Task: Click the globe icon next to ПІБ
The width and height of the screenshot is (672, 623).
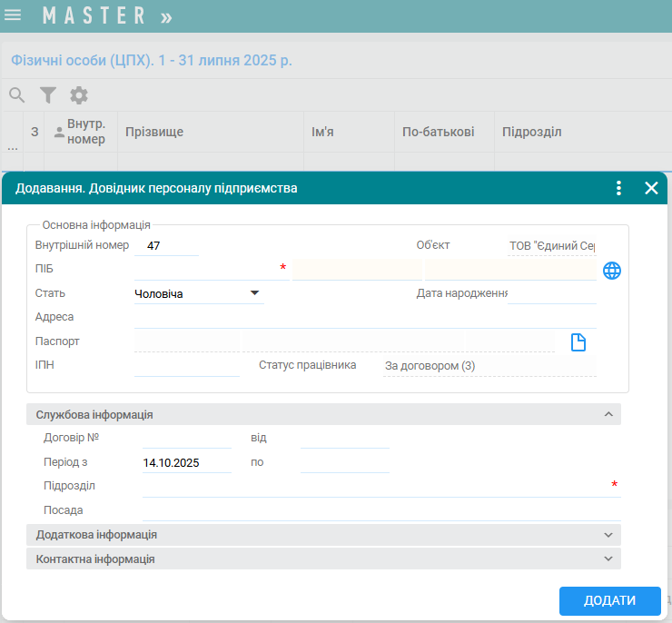Action: pyautogui.click(x=612, y=270)
